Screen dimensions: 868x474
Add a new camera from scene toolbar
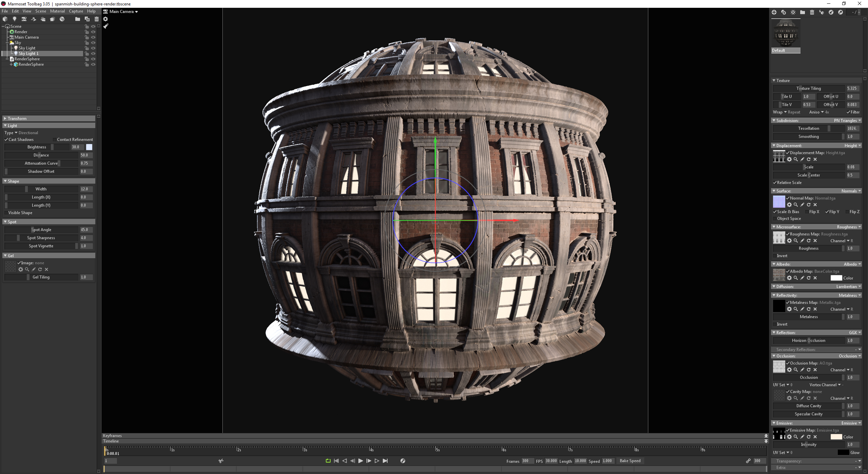pyautogui.click(x=24, y=19)
